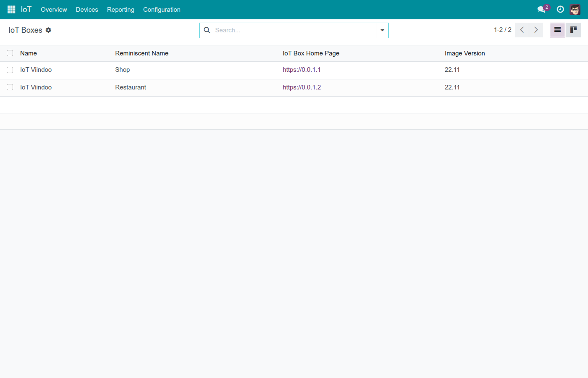588x378 pixels.
Task: Click the 1-2 / 2 pager counter
Action: click(x=502, y=30)
